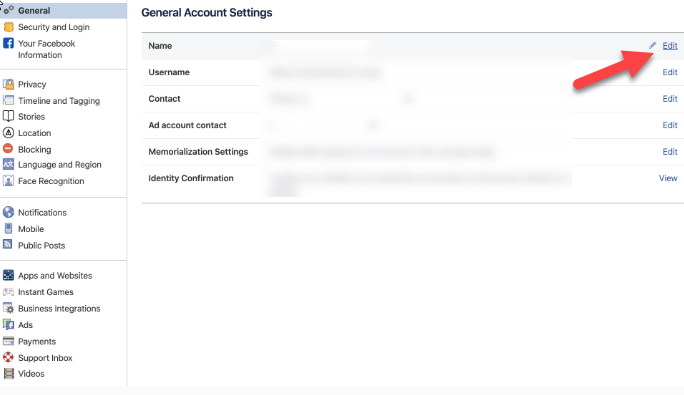This screenshot has height=395, width=684.
Task: Click the Mobile phone icon
Action: (x=8, y=228)
